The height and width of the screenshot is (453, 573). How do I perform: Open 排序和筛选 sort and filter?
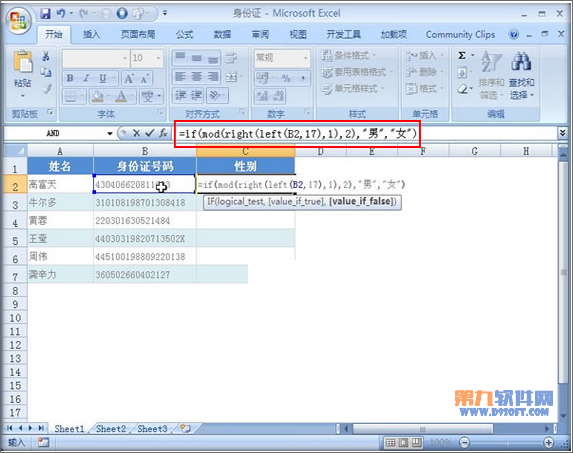pyautogui.click(x=491, y=75)
